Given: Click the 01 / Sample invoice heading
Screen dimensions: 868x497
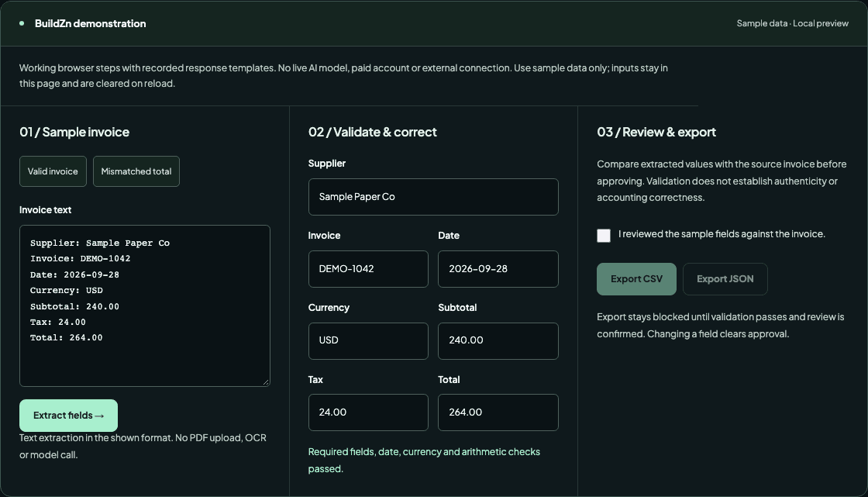Looking at the screenshot, I should click(74, 132).
